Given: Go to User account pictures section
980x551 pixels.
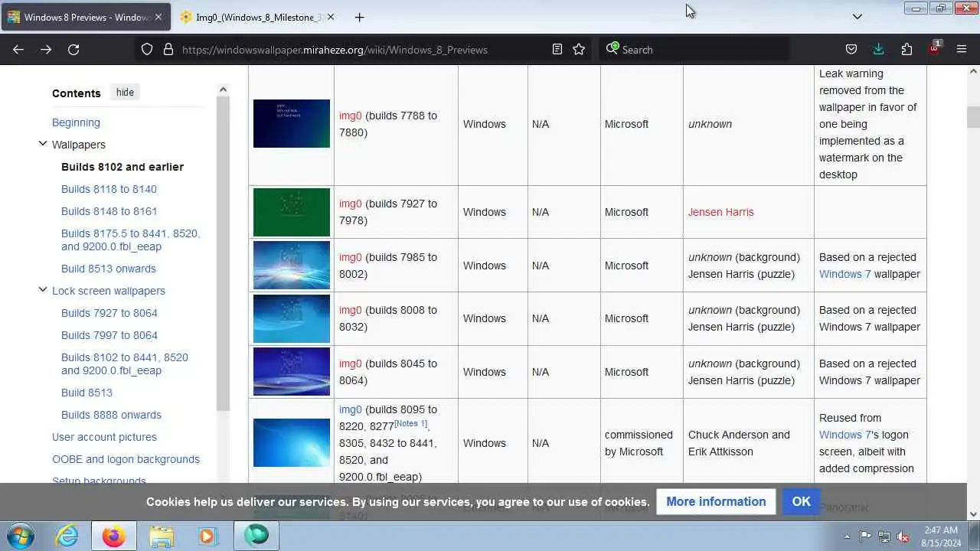Looking at the screenshot, I should pos(104,437).
